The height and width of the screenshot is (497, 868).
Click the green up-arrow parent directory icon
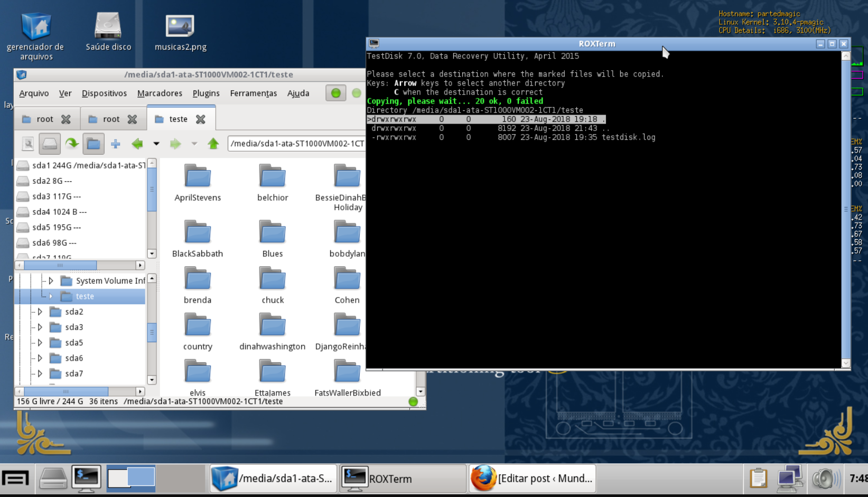click(213, 144)
